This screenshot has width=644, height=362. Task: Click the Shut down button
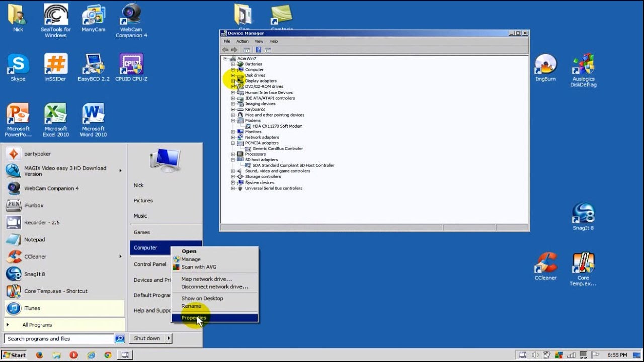click(147, 338)
